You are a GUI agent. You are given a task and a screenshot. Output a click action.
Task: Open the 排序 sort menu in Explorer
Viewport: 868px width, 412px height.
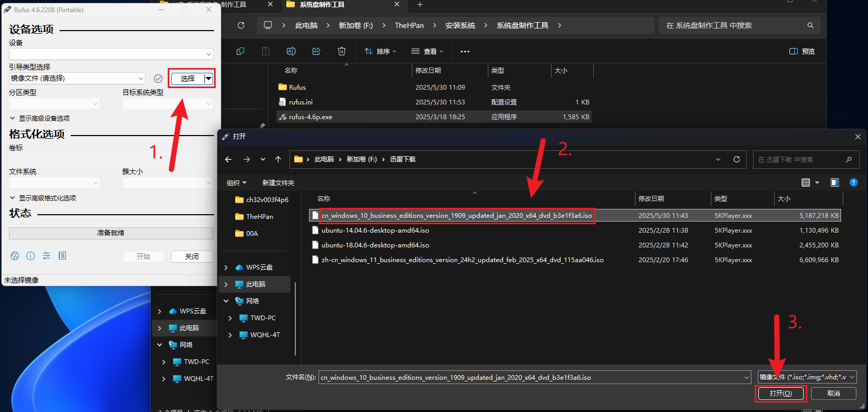tap(380, 51)
